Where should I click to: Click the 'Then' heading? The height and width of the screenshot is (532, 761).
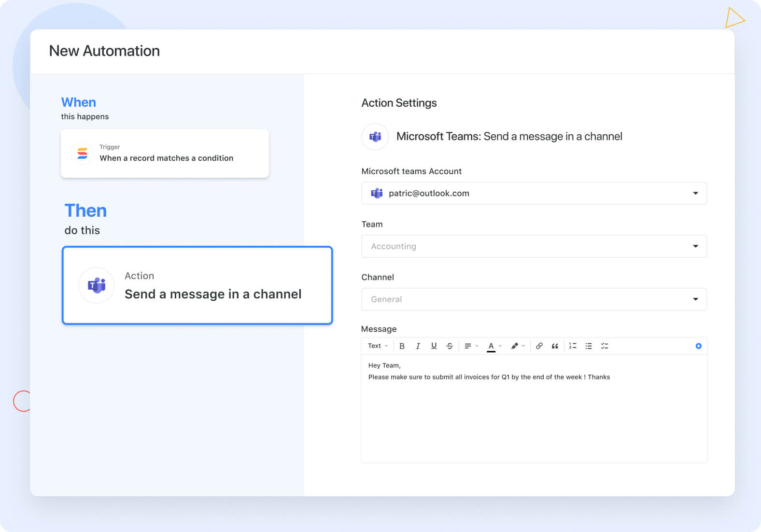85,210
